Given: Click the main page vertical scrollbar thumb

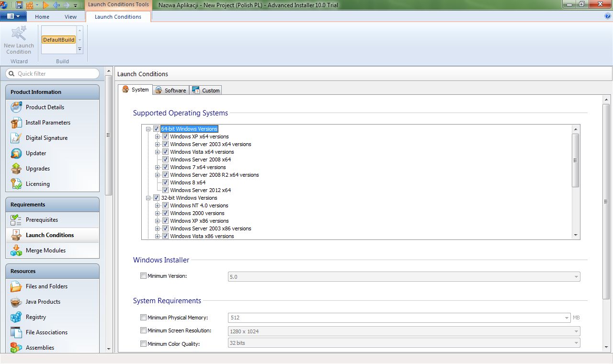Looking at the screenshot, I should (607, 202).
